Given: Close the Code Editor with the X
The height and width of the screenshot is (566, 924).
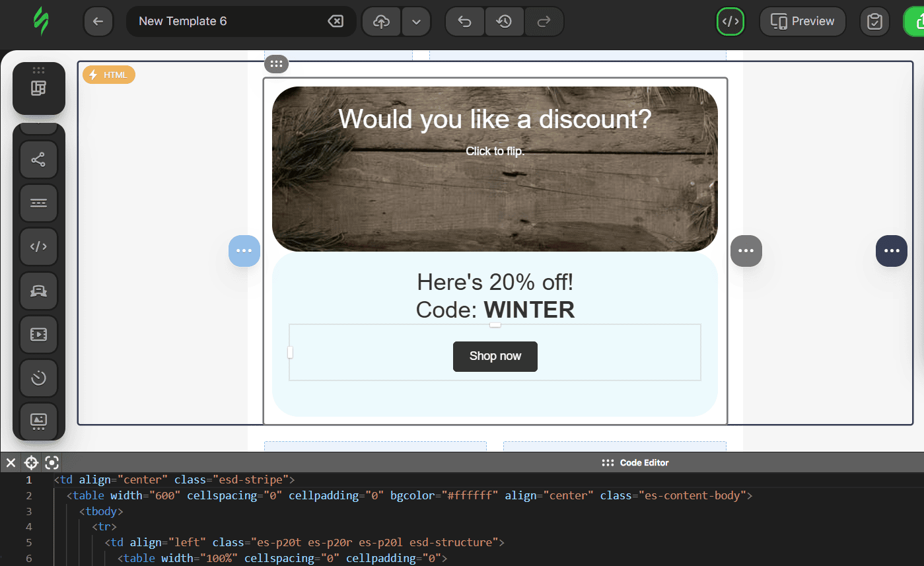Looking at the screenshot, I should pyautogui.click(x=11, y=462).
